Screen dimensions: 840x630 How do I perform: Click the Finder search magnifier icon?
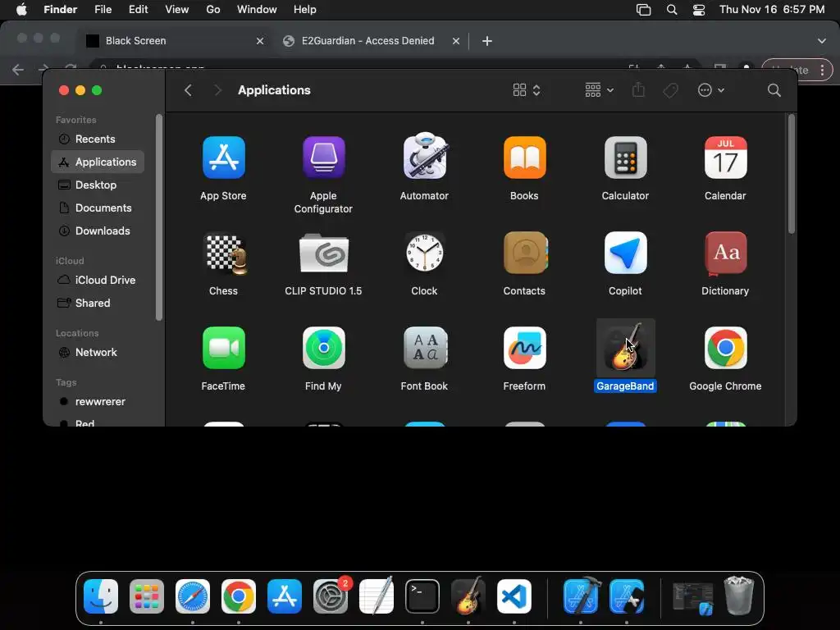coord(774,90)
